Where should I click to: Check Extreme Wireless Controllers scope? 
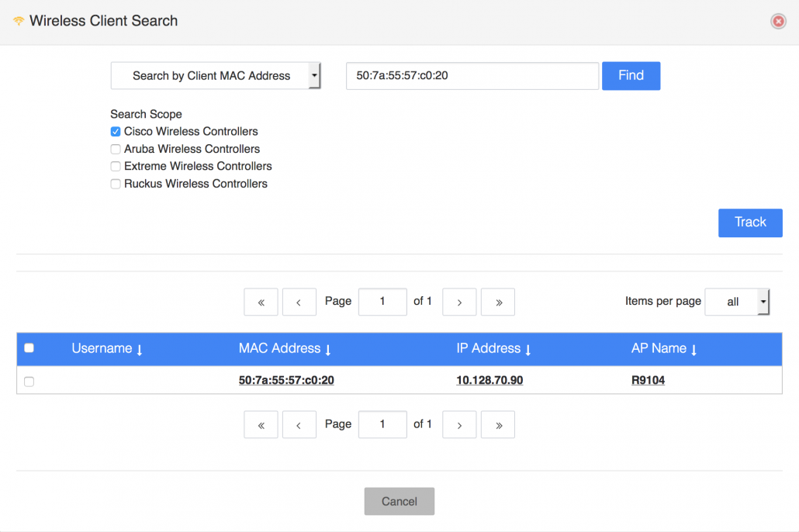[x=115, y=166]
